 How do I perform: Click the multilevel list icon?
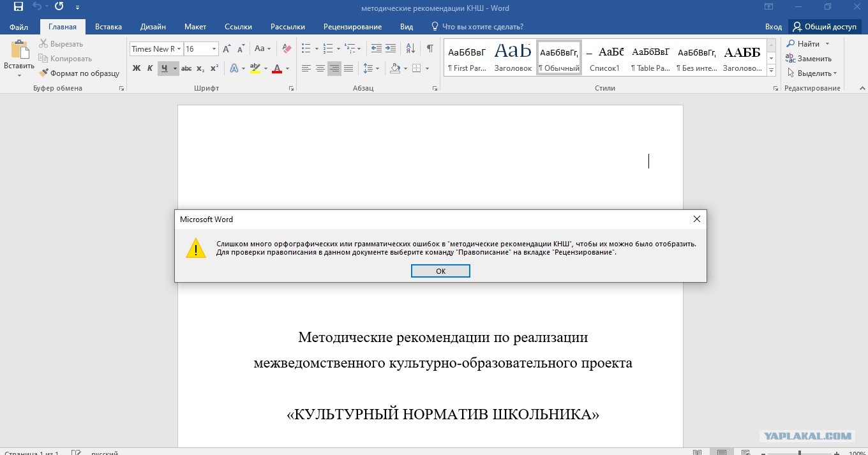point(350,49)
